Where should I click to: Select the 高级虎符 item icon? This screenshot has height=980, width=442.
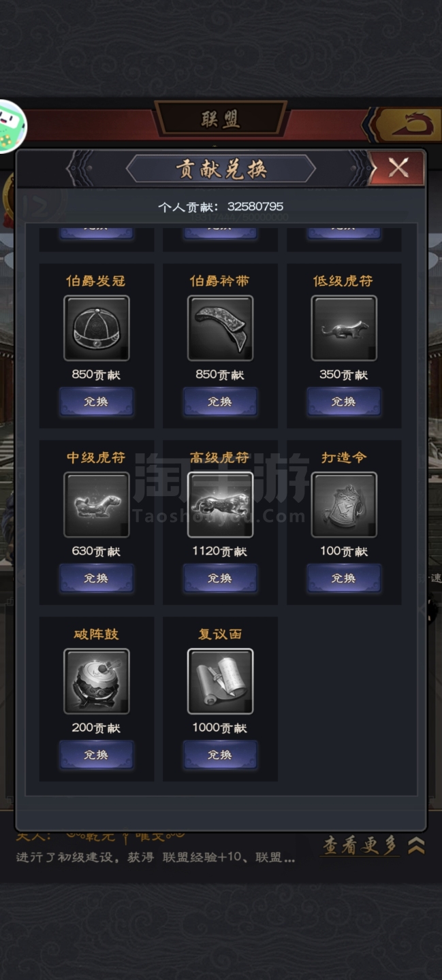point(220,505)
